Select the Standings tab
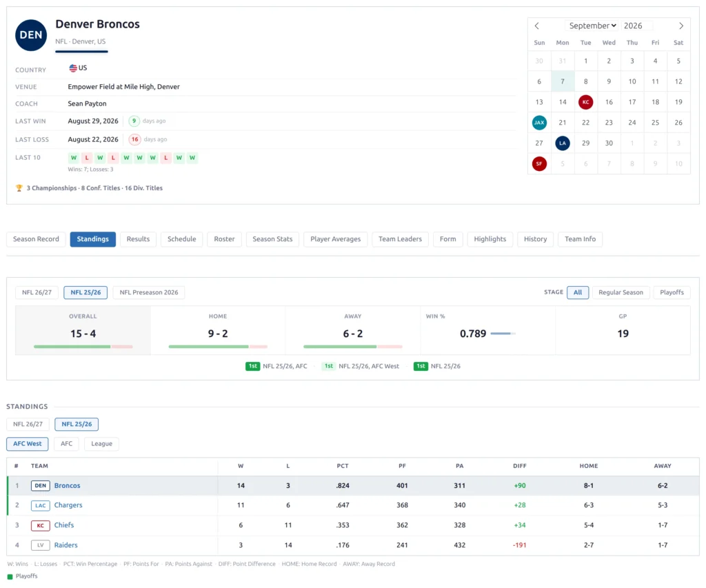This screenshot has height=588, width=706. pyautogui.click(x=93, y=239)
